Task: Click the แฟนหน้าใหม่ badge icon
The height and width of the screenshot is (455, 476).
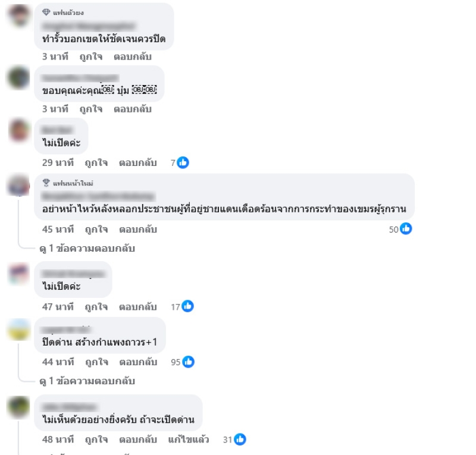Action: (x=46, y=183)
